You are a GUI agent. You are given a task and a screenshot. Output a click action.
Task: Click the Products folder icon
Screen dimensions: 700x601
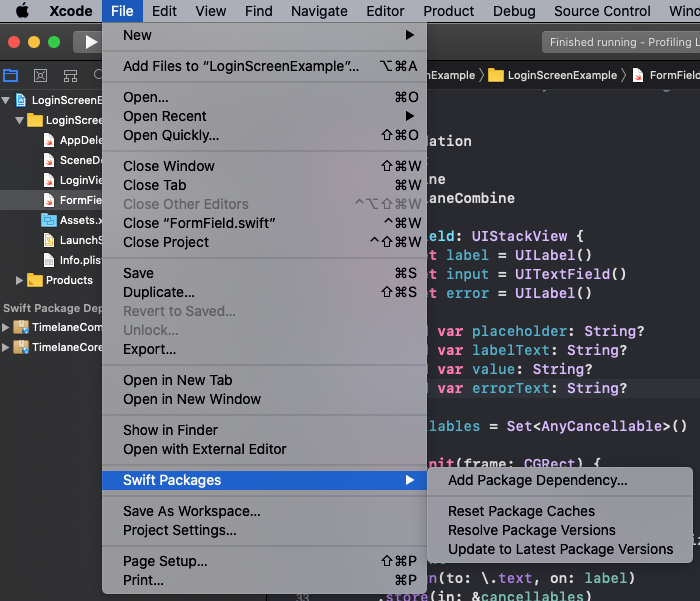[35, 280]
